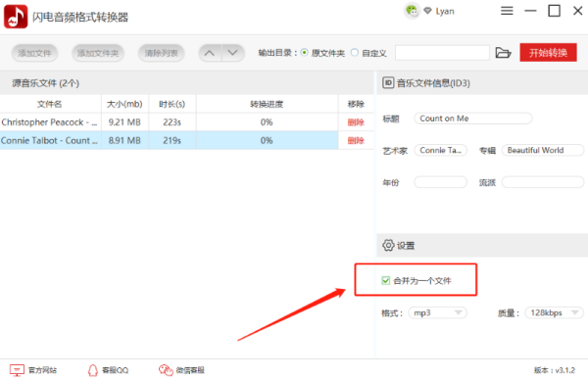The image size is (588, 380).
Task: Contact QQ customer service icon
Action: (93, 370)
